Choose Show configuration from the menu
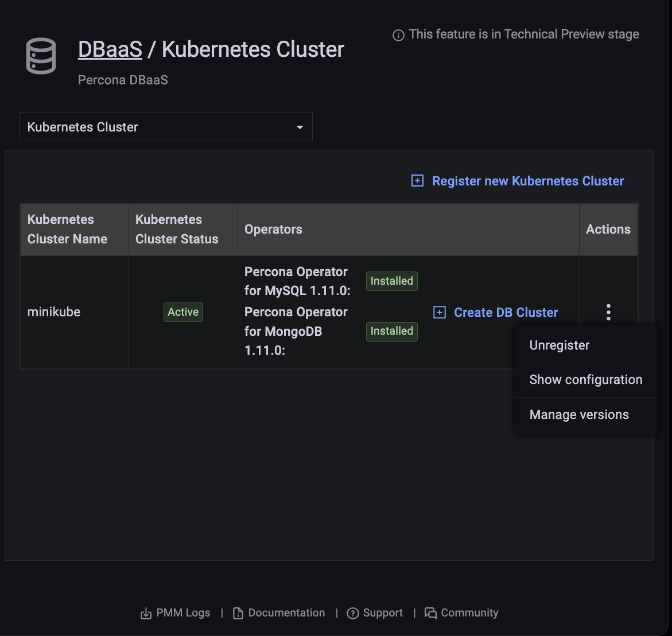Image resolution: width=672 pixels, height=636 pixels. [585, 380]
